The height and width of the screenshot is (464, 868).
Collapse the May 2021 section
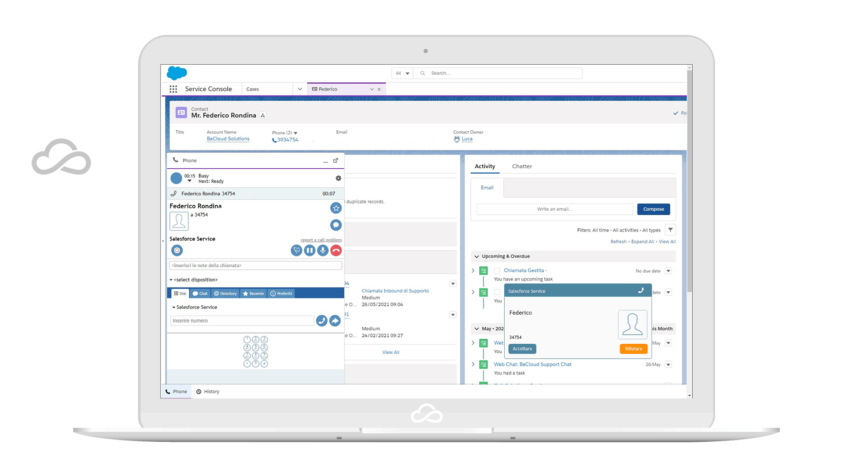click(476, 329)
